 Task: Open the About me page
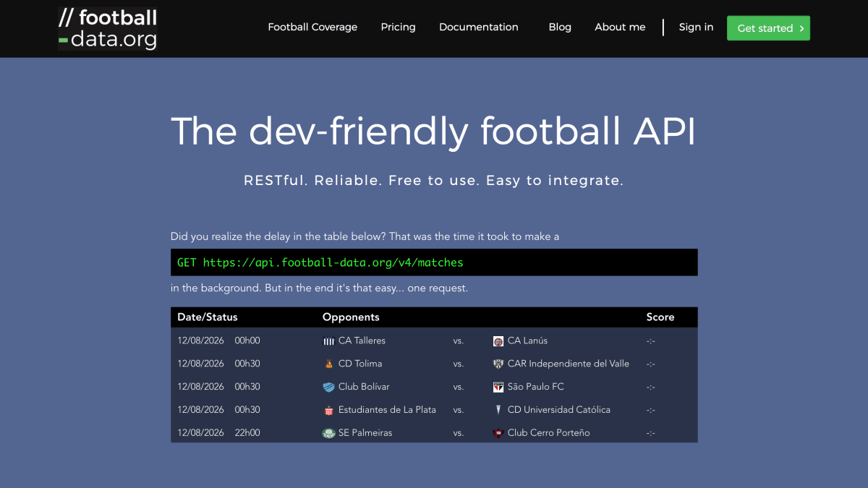[x=620, y=27]
